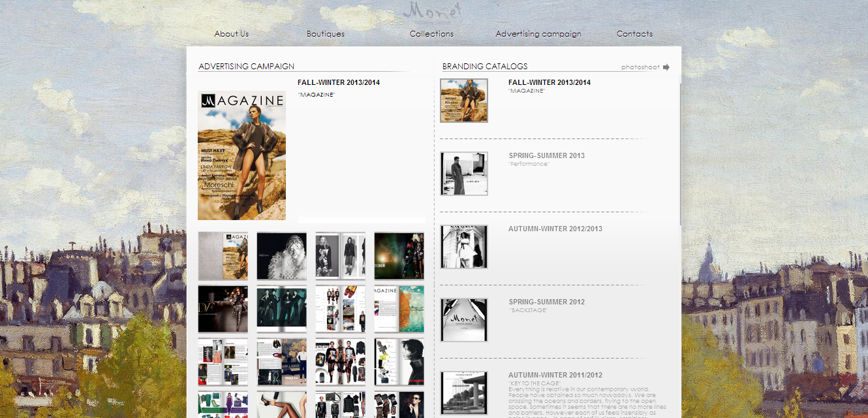Screen dimensions: 868x418
Task: Click the photoshoot arrow icon
Action: 666,67
